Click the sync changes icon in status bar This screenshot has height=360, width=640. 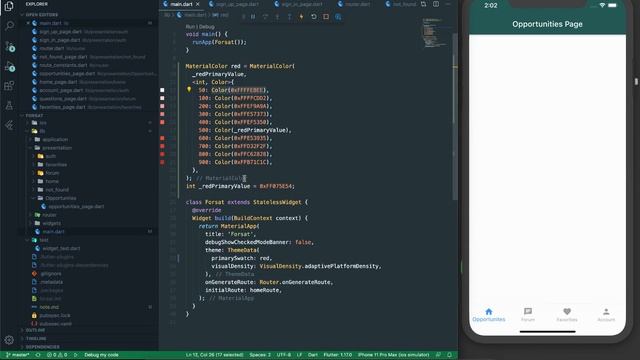click(38, 355)
